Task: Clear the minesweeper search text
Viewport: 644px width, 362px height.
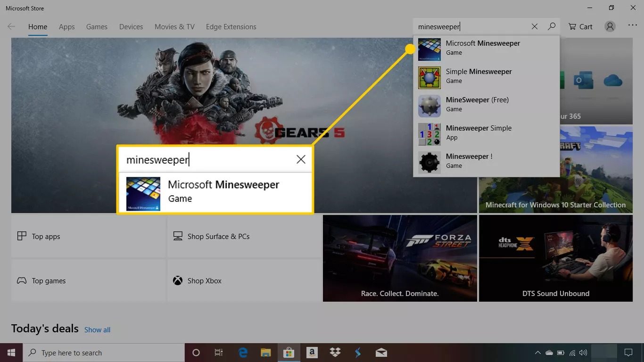Action: [534, 27]
